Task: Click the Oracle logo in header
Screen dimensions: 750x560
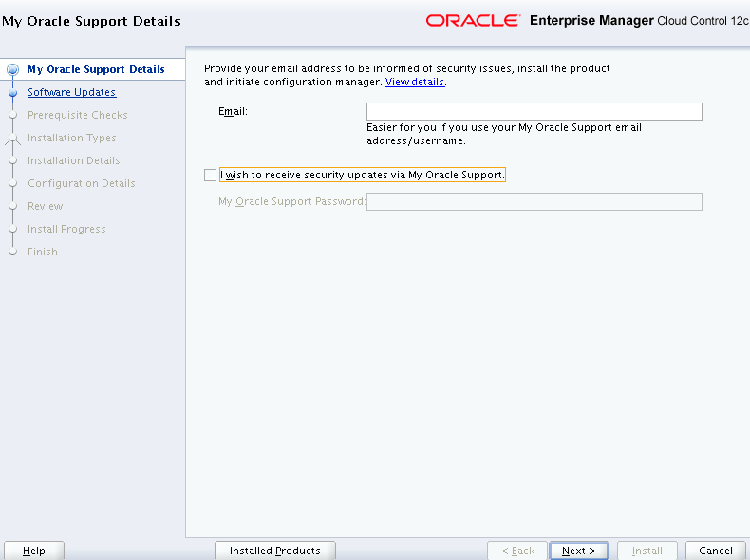Action: [x=473, y=20]
